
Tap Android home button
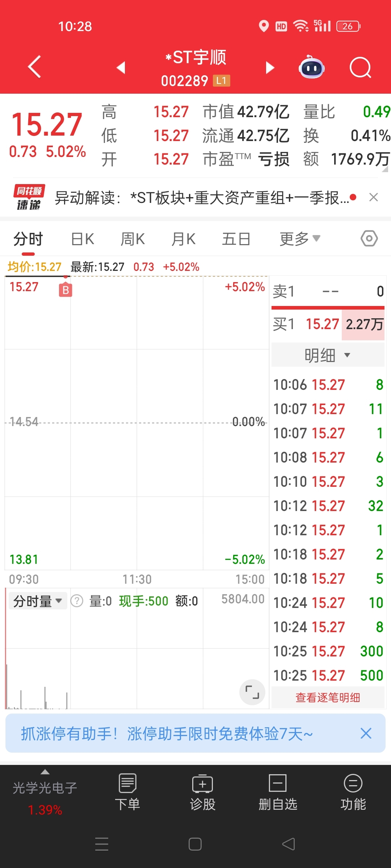(195, 844)
